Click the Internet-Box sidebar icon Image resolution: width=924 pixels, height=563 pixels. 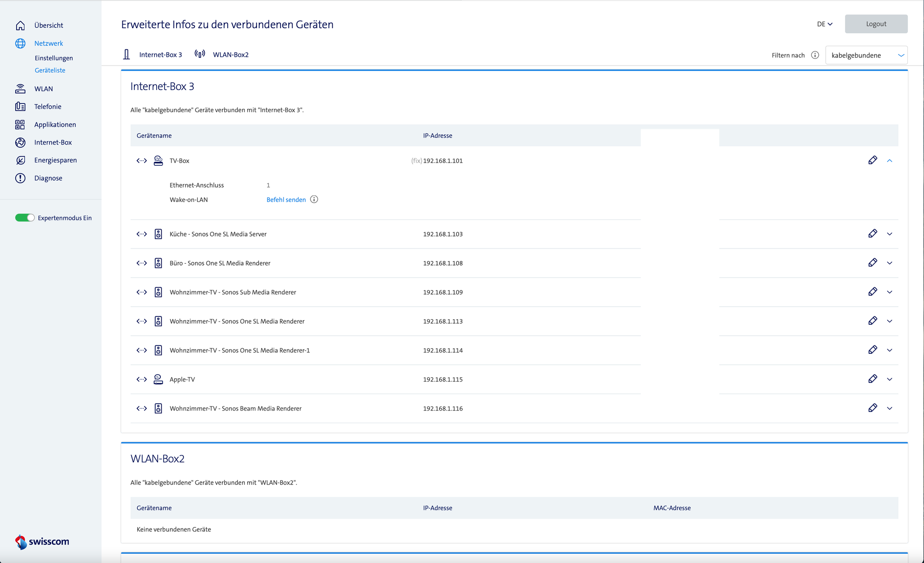pos(20,143)
